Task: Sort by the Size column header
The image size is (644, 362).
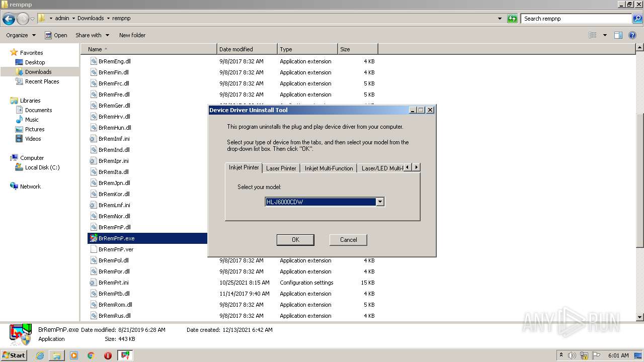Action: coord(358,49)
